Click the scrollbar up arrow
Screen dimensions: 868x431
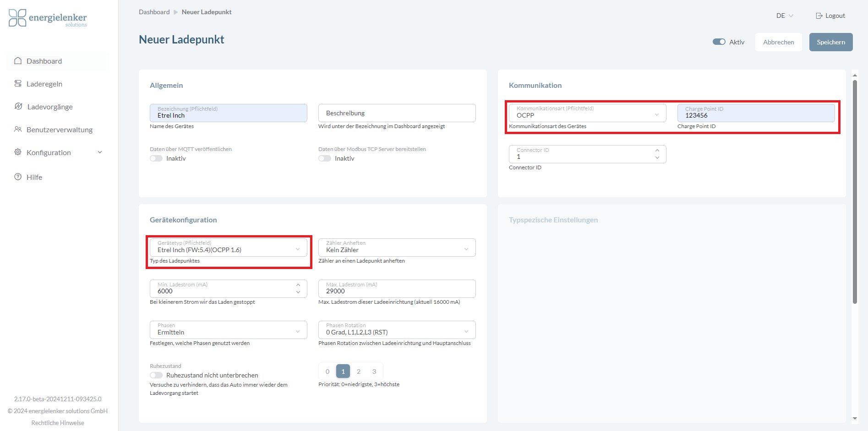coord(855,75)
